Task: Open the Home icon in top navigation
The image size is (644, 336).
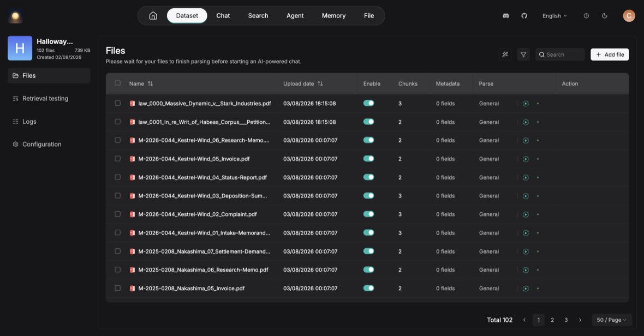Action: (153, 16)
